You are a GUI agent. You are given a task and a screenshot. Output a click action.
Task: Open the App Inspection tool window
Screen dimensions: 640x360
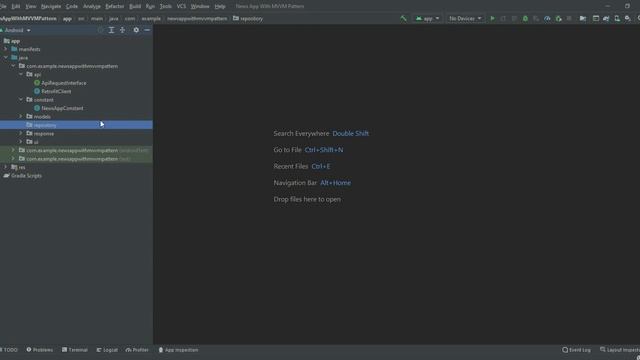179,350
